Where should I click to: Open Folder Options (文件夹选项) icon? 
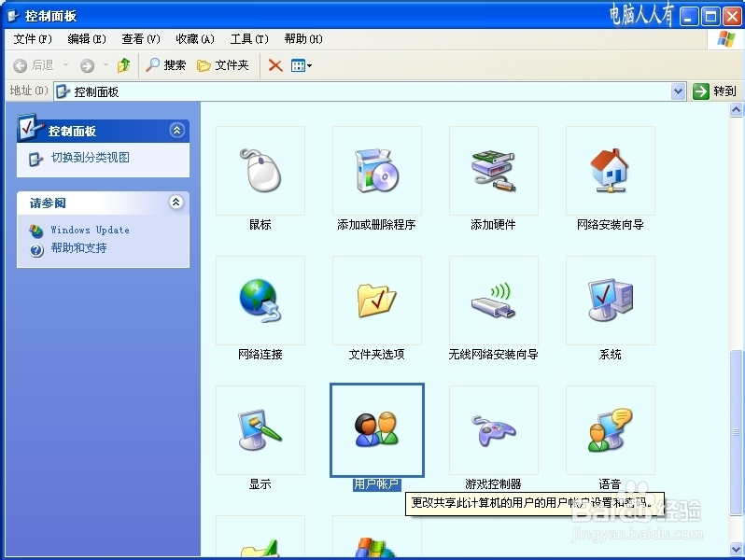click(x=377, y=301)
